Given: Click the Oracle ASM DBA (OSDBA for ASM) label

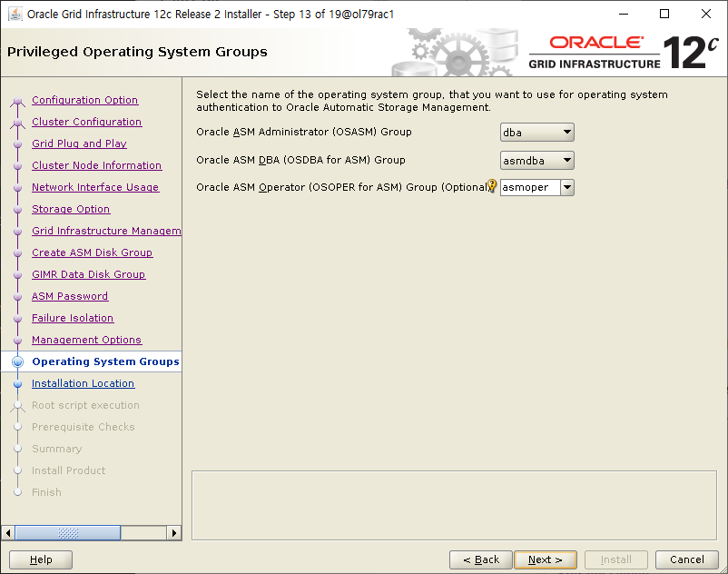Looking at the screenshot, I should (300, 160).
